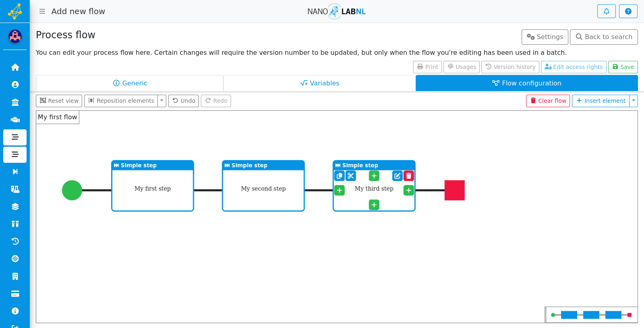Switch to the Generic tab

tap(130, 83)
